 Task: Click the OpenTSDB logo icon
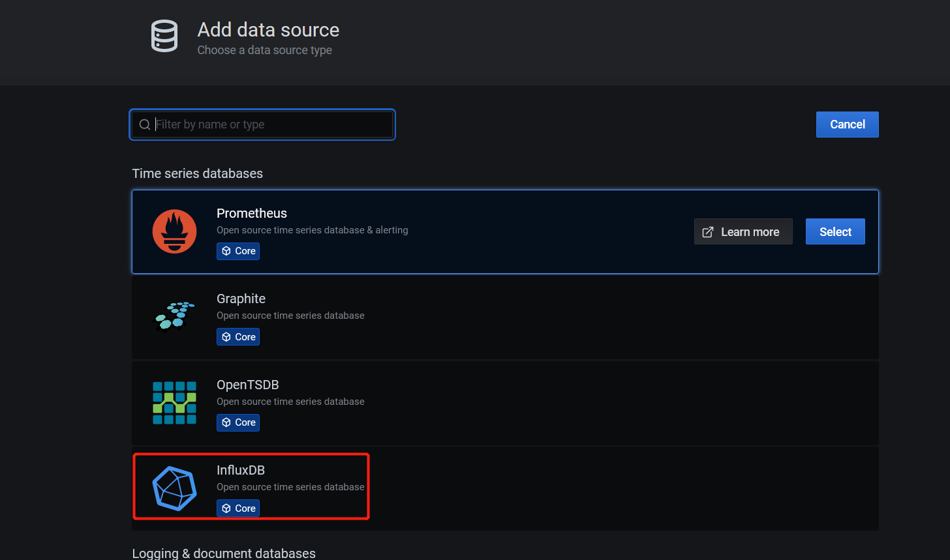174,403
